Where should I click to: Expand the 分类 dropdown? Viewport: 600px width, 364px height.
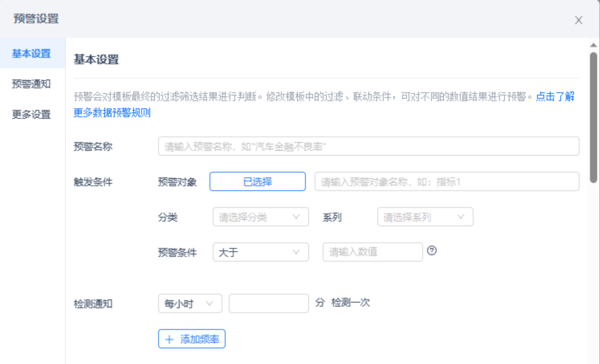tap(260, 217)
